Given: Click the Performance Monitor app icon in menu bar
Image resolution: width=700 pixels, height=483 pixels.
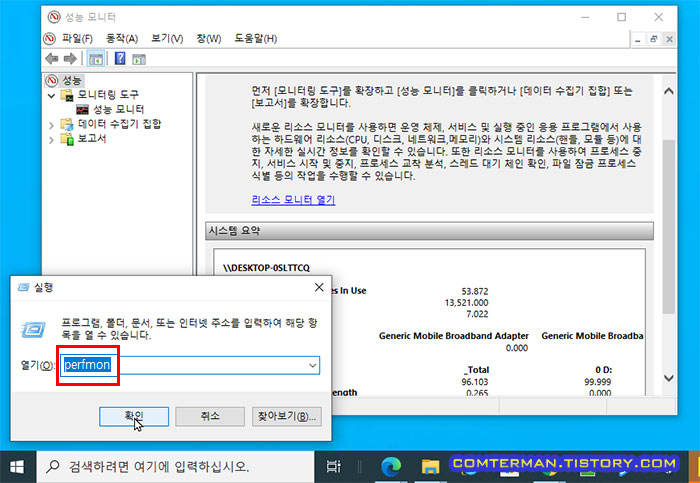Looking at the screenshot, I should (x=50, y=39).
